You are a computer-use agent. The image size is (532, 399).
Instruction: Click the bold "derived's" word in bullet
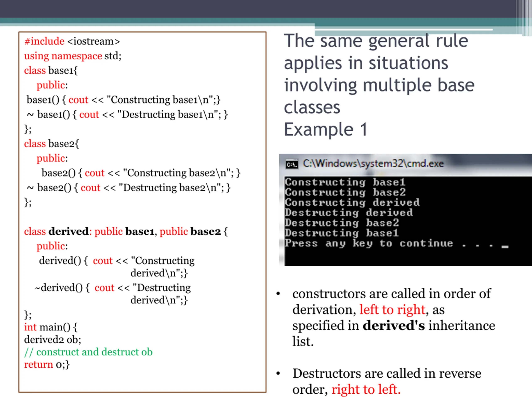[394, 326]
